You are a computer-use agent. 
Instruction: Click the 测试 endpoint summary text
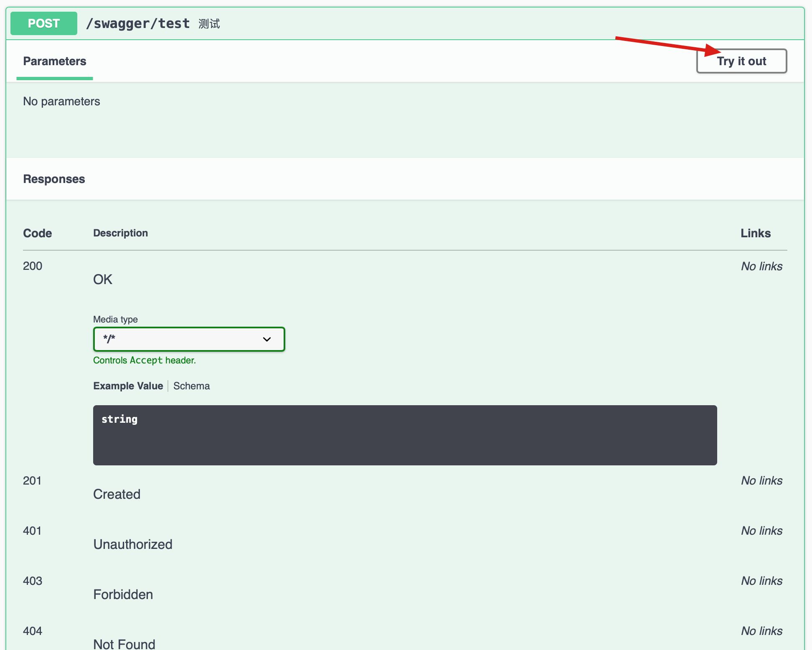(x=209, y=24)
